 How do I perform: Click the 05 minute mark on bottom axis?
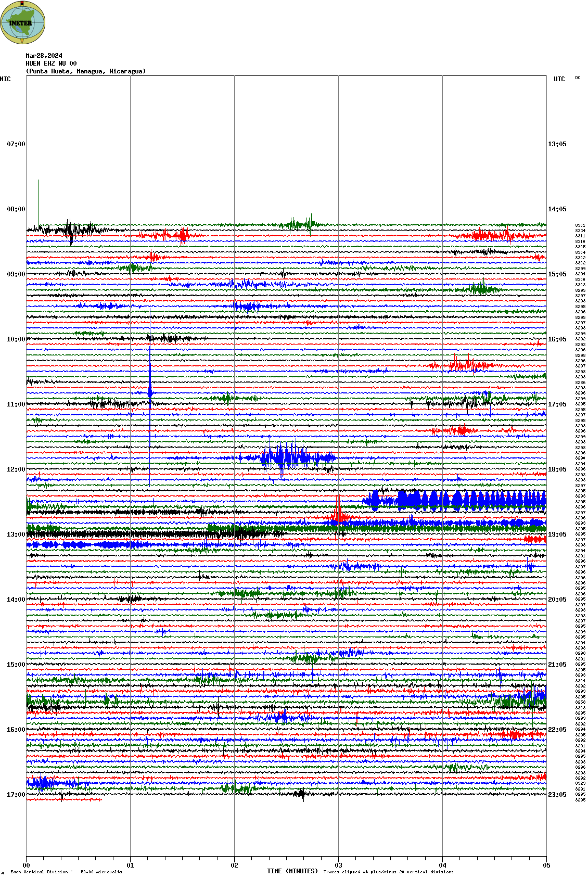click(x=546, y=865)
